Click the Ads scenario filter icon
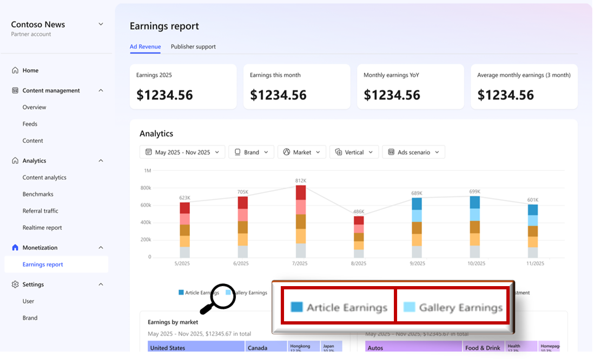Screen dimensions: 594x364 click(x=391, y=153)
